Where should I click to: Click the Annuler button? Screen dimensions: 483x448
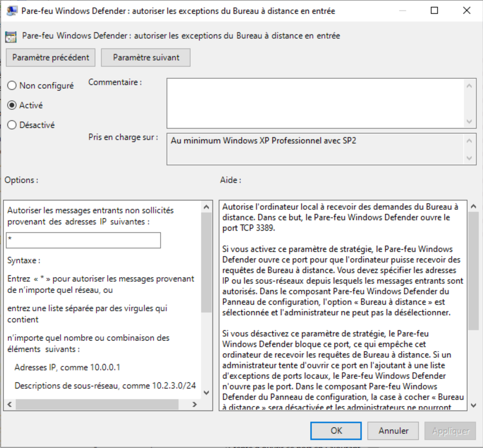coord(393,431)
